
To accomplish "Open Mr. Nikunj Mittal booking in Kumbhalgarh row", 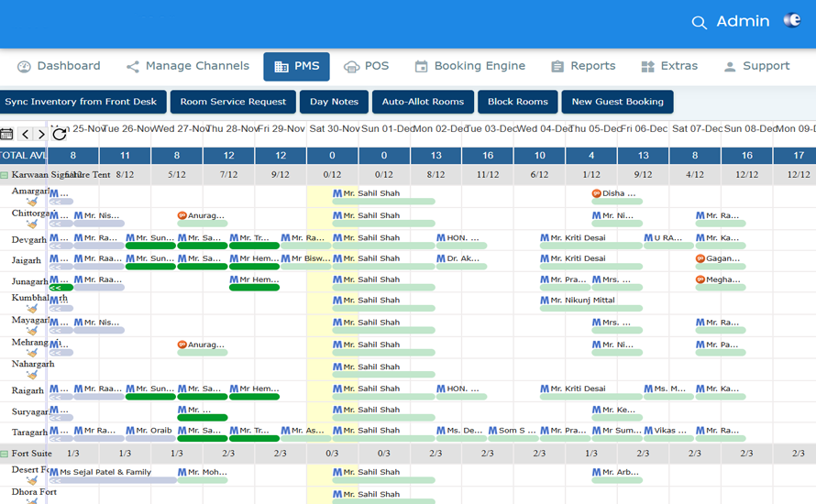I will (x=578, y=301).
